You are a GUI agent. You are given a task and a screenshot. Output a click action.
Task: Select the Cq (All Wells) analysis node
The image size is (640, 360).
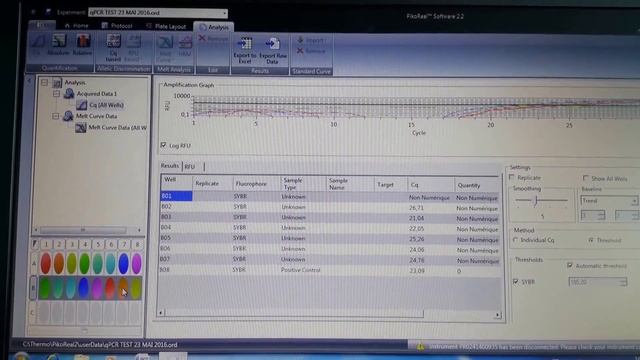point(100,105)
